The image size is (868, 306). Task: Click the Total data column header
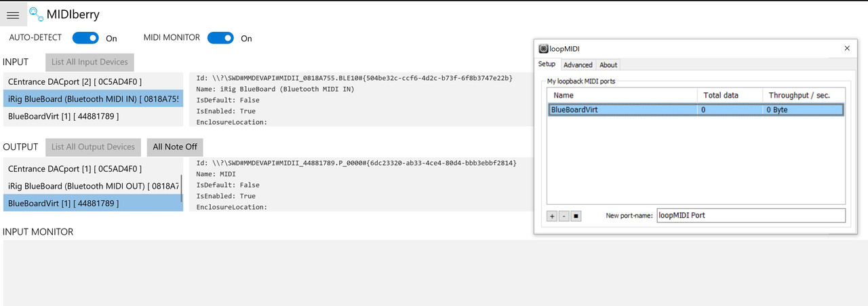pyautogui.click(x=730, y=95)
